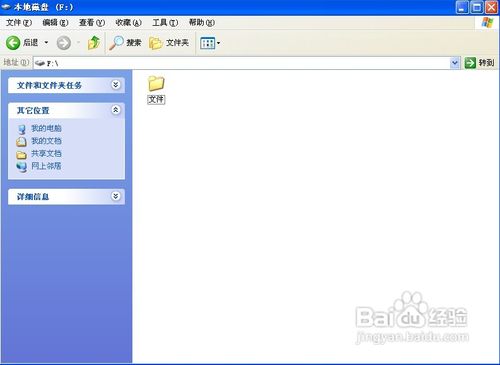Expand the 详细信息 panel
This screenshot has height=365, width=500.
(116, 196)
